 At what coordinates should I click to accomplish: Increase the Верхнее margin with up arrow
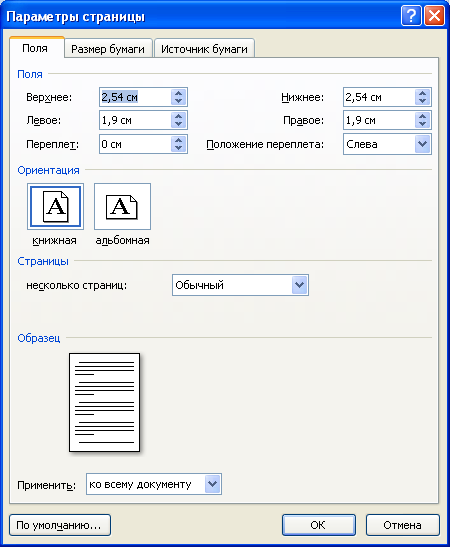click(x=179, y=93)
